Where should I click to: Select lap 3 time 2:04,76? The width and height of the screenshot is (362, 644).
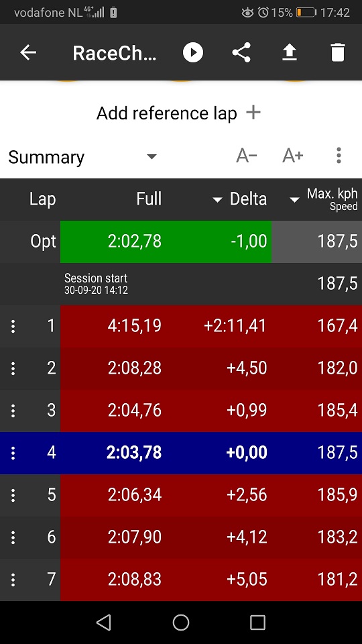tap(135, 411)
